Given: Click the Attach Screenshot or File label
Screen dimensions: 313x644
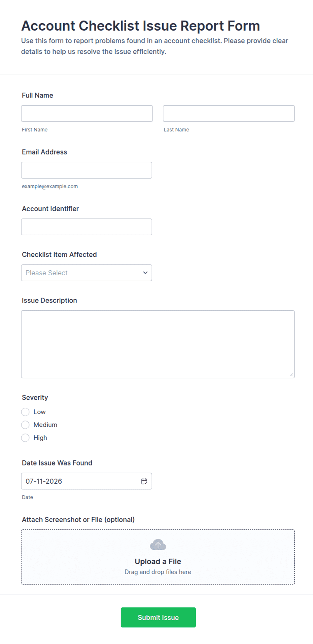Looking at the screenshot, I should (78, 519).
